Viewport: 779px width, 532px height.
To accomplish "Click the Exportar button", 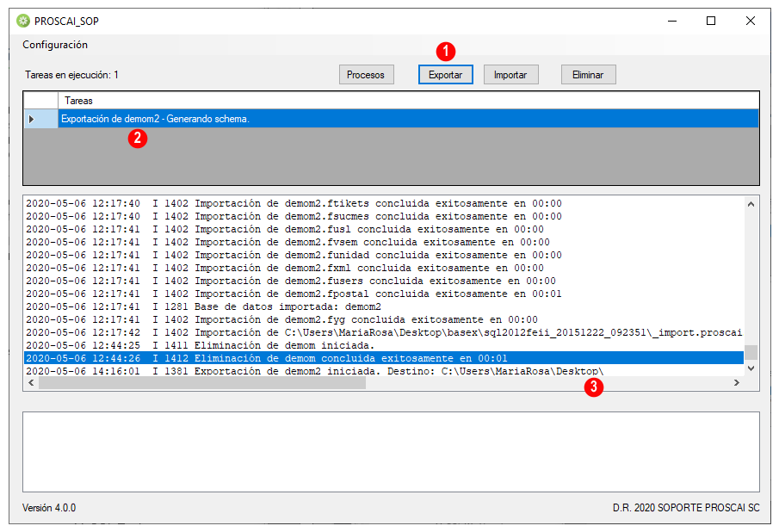I will tap(445, 75).
